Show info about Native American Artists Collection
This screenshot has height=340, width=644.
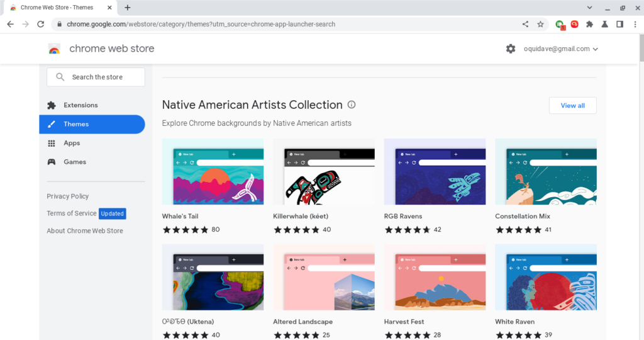pyautogui.click(x=351, y=105)
